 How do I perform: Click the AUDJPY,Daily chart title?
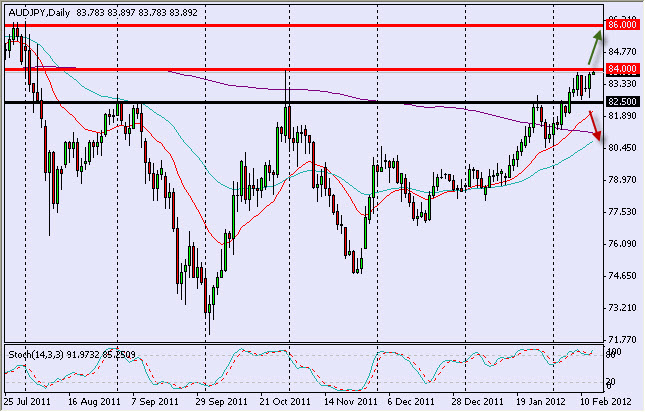pos(38,10)
